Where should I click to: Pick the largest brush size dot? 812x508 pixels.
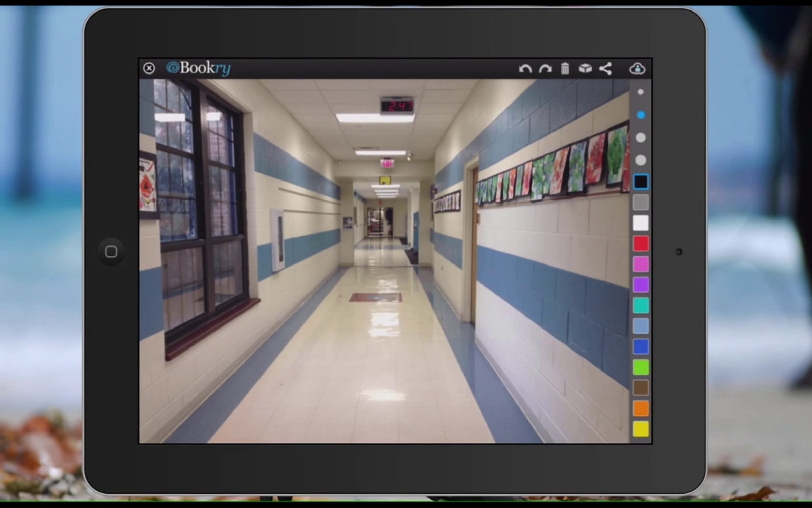(640, 160)
